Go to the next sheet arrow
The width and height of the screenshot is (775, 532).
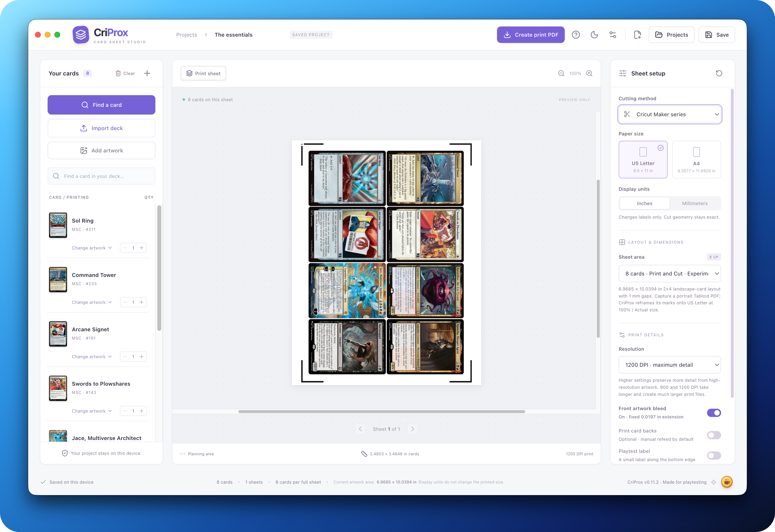tap(413, 429)
